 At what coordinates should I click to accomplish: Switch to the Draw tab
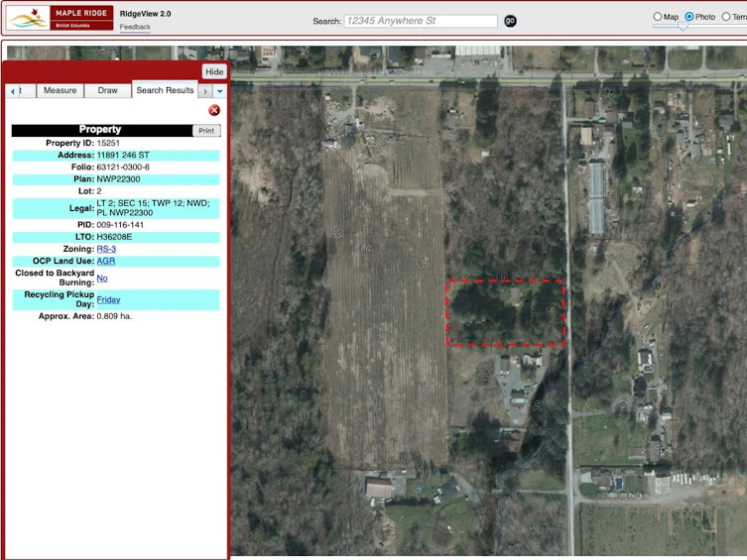[x=108, y=90]
